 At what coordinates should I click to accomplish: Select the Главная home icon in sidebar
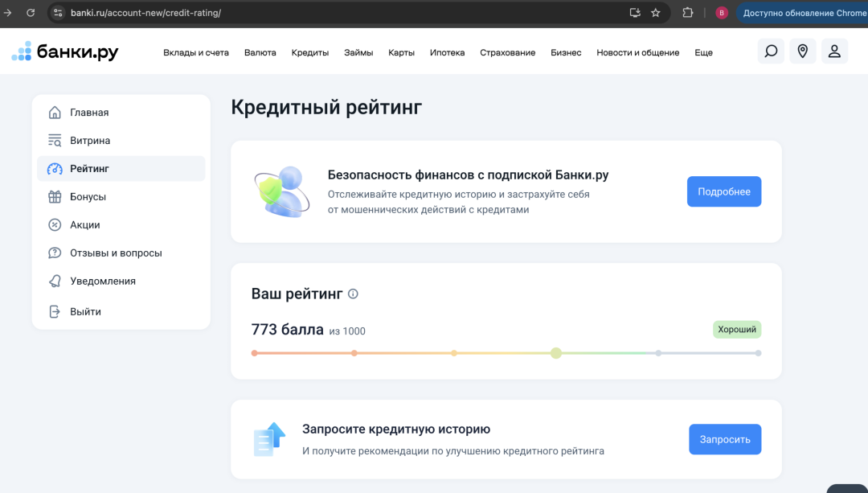coord(55,113)
